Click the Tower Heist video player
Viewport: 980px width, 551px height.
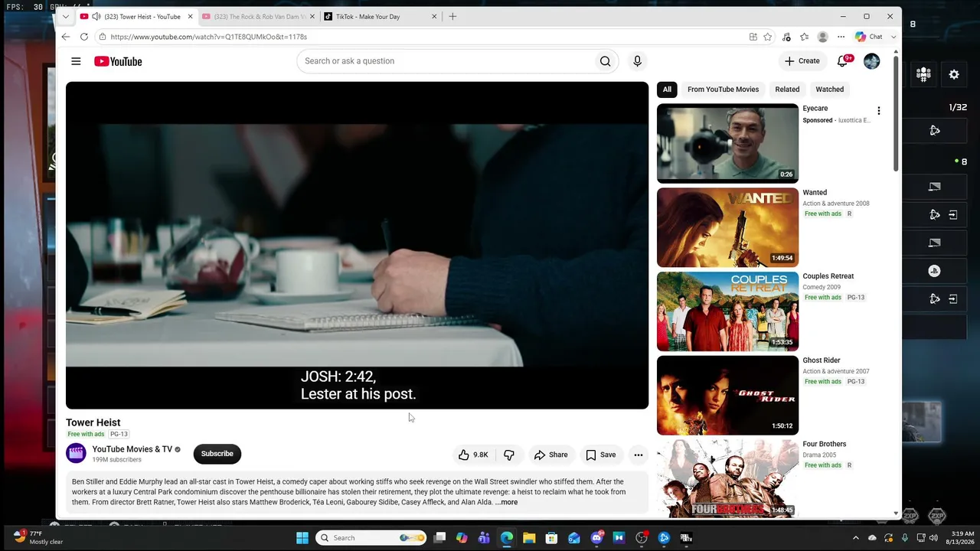357,246
